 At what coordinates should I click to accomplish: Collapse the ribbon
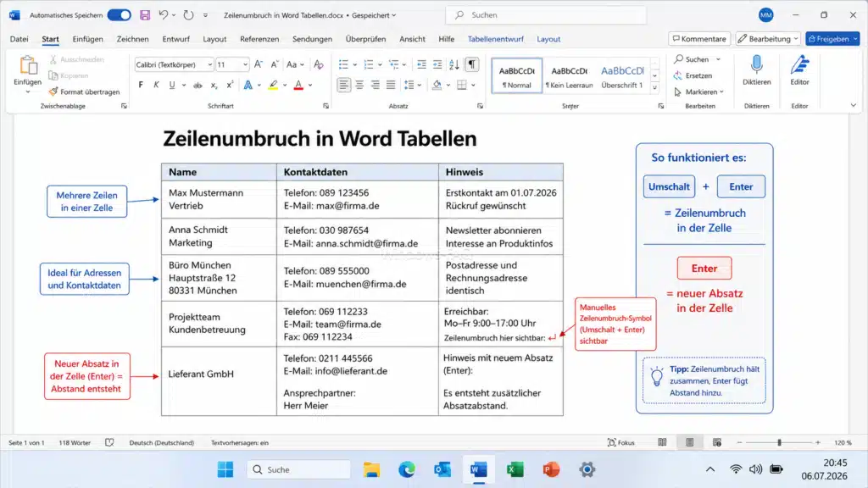click(853, 105)
